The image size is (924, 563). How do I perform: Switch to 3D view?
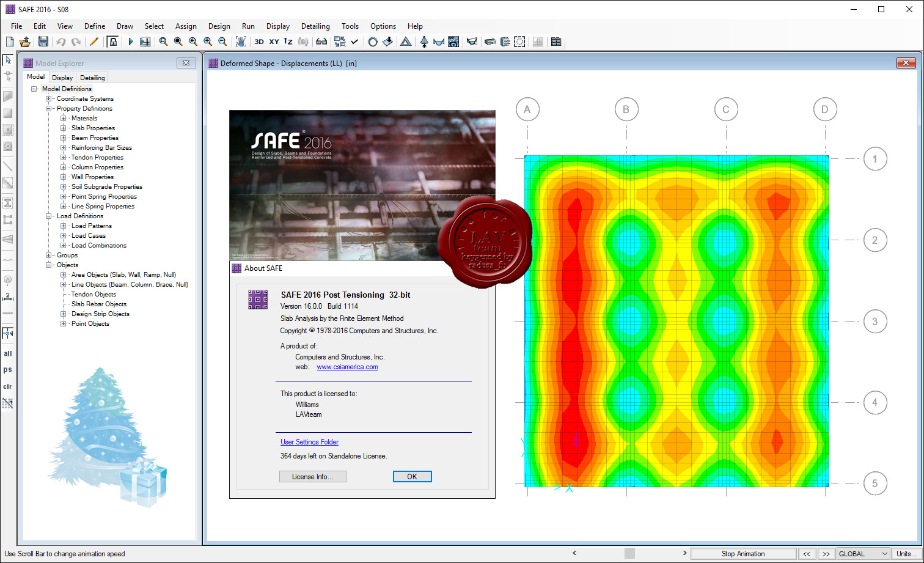click(259, 42)
